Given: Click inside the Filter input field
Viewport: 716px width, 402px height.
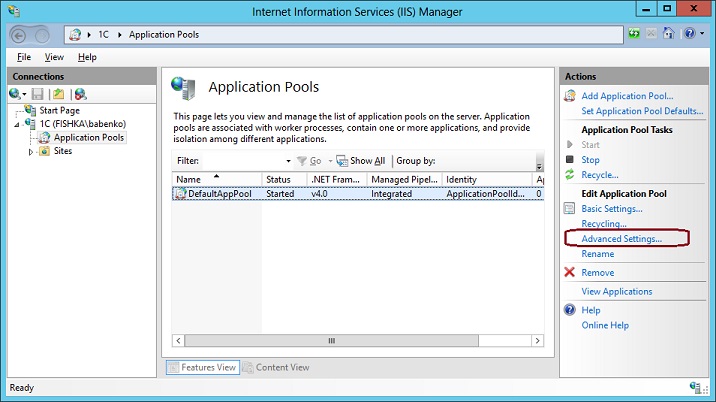Looking at the screenshot, I should tap(243, 161).
